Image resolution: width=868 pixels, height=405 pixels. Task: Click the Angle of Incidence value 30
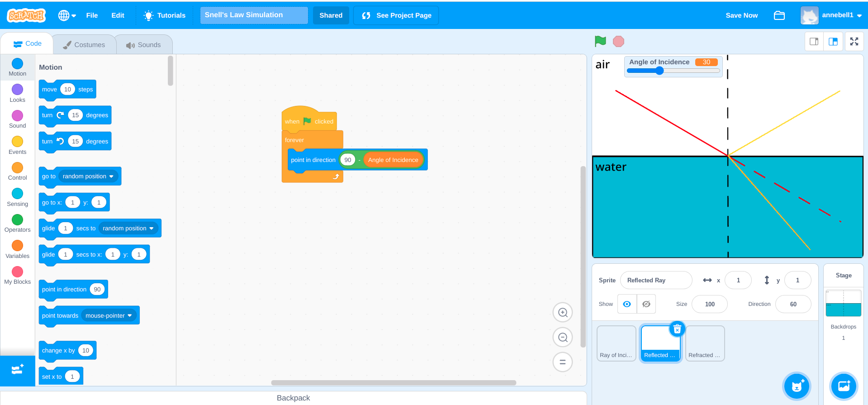point(707,62)
